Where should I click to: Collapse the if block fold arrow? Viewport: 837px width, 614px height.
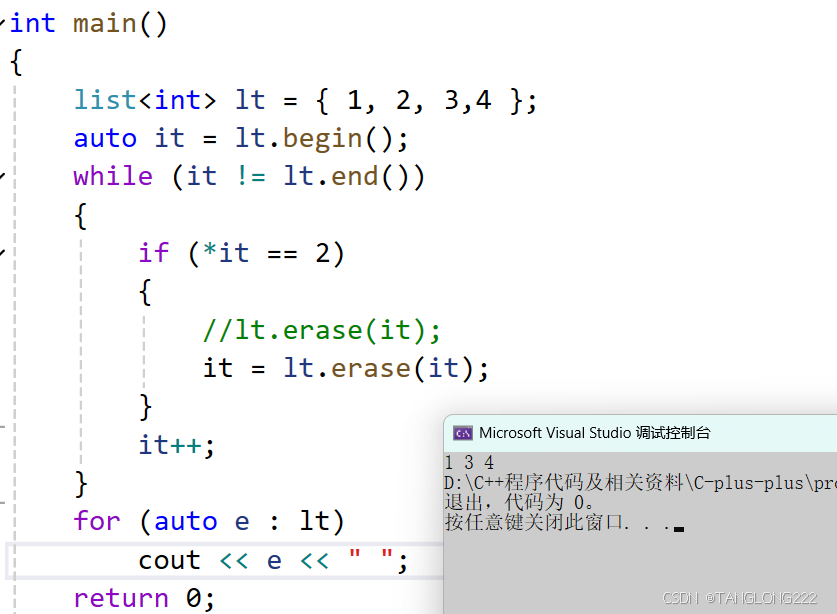[2, 252]
